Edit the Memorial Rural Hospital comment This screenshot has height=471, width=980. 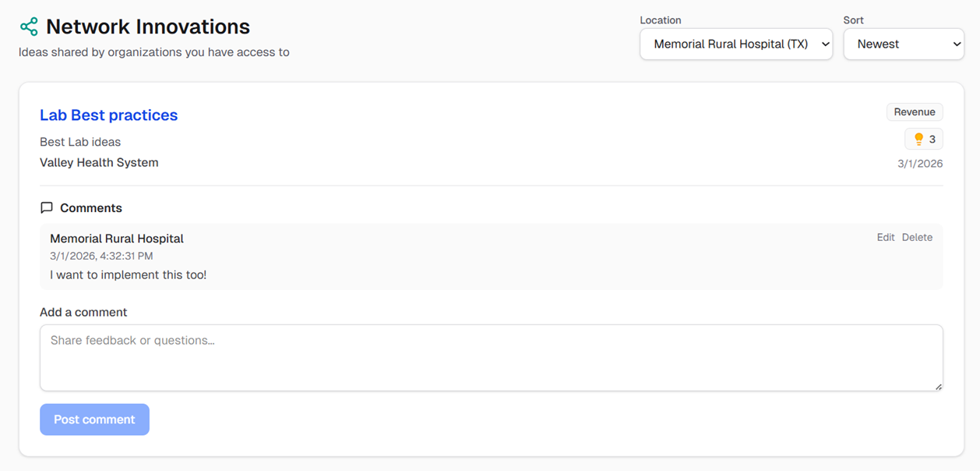pos(886,238)
